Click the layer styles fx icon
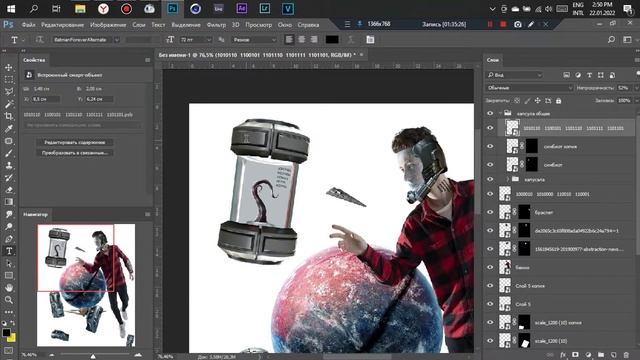 563,355
